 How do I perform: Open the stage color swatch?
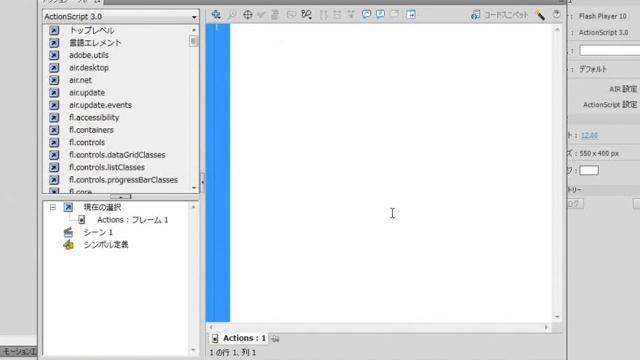click(x=589, y=170)
